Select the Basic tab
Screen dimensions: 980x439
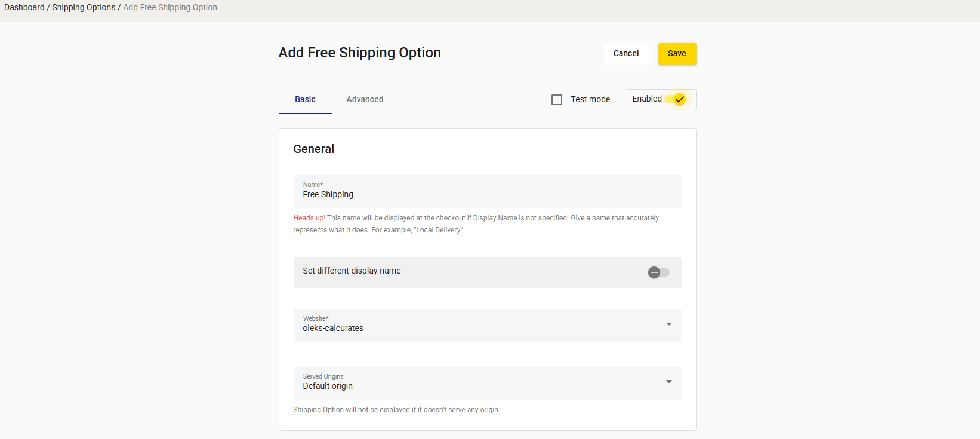(305, 99)
